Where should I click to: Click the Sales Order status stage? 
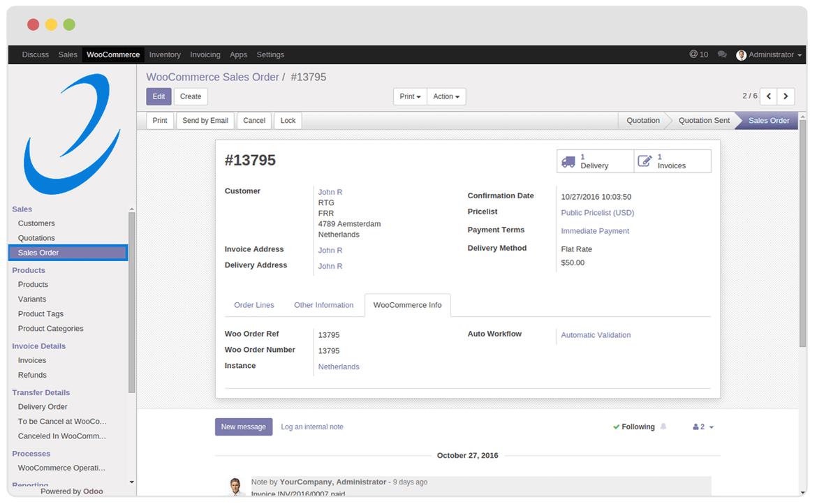click(769, 120)
